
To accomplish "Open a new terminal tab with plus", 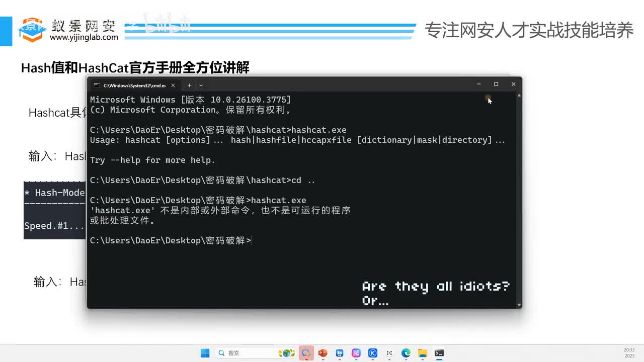I will click(189, 85).
